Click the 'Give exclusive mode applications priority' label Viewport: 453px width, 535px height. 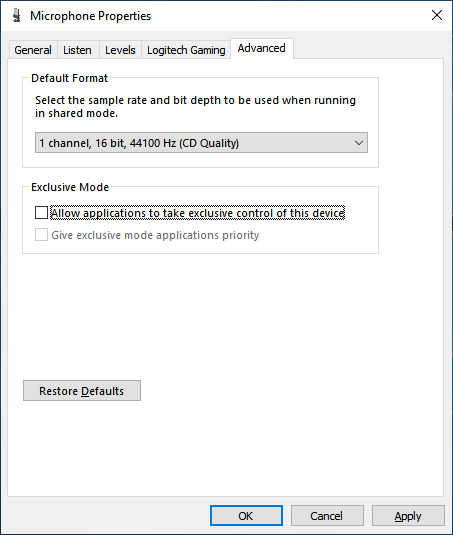tap(155, 235)
